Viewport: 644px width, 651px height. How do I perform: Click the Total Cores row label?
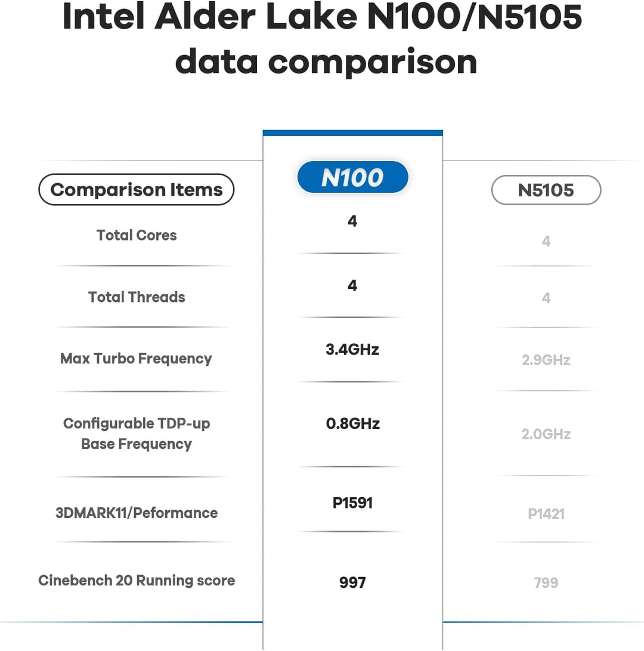[x=137, y=235]
